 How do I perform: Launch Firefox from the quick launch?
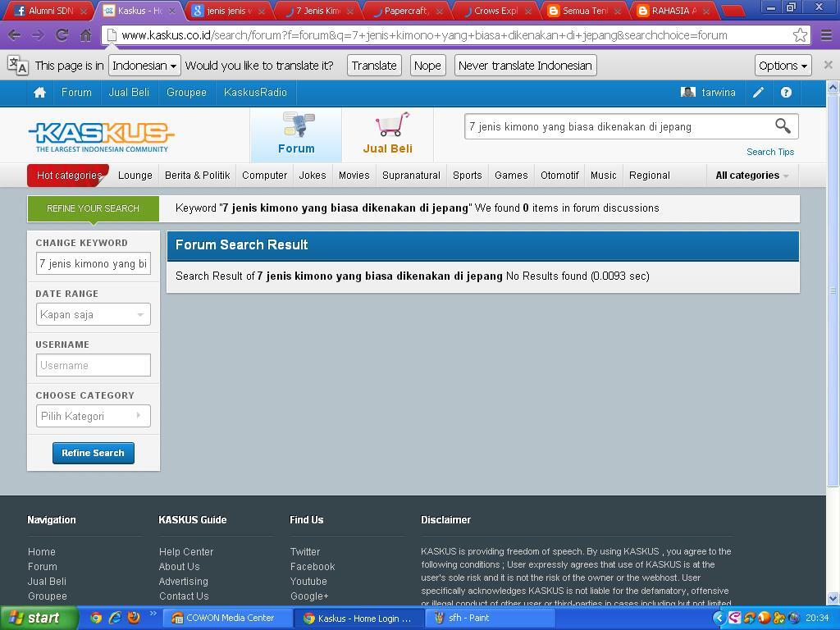pos(134,618)
